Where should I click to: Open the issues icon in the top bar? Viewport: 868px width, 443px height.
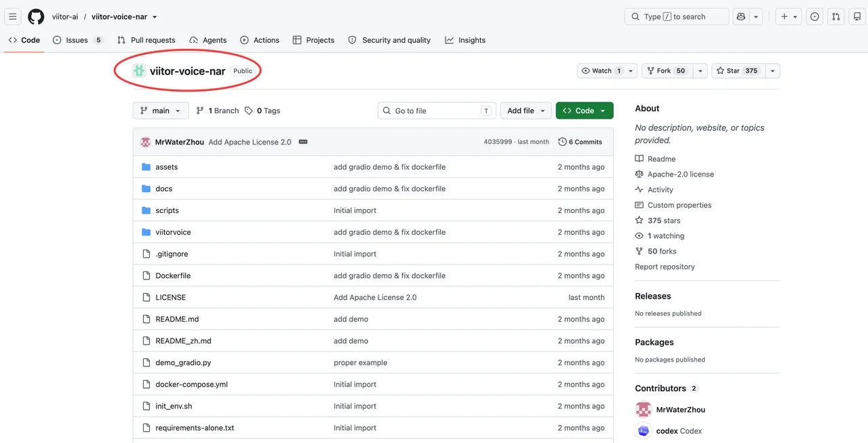(x=814, y=16)
